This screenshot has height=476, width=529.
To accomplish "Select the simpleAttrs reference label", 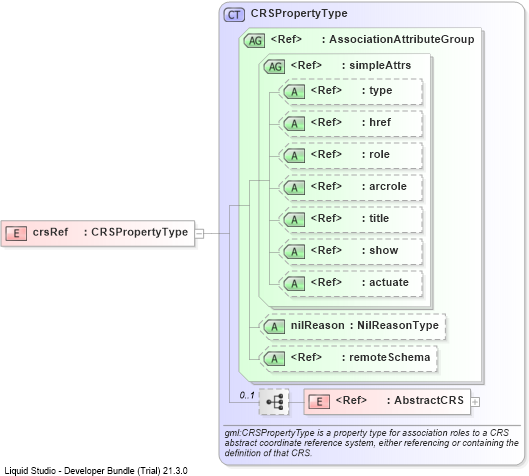I will [x=351, y=65].
